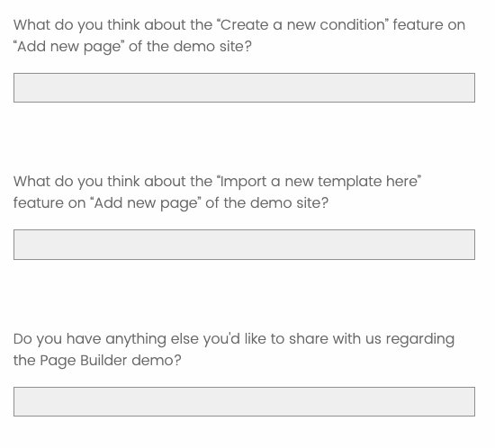Click the words "you'd like to"
This screenshot has height=448, width=495.
click(x=244, y=339)
